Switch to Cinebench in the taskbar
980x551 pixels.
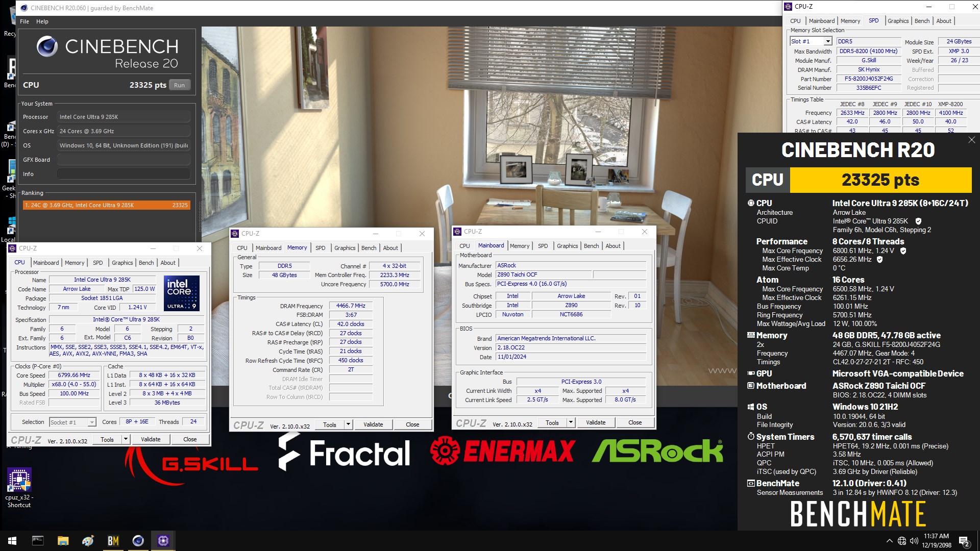click(x=138, y=541)
